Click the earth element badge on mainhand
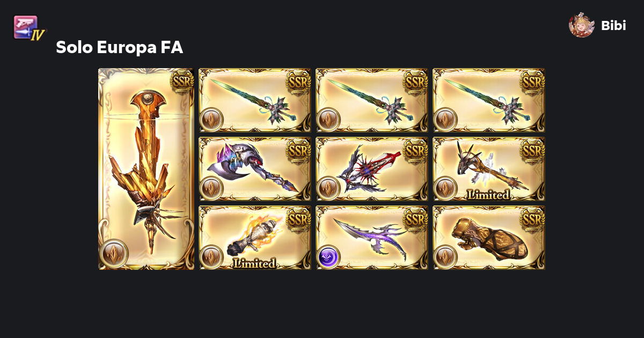The height and width of the screenshot is (338, 644). click(x=114, y=253)
